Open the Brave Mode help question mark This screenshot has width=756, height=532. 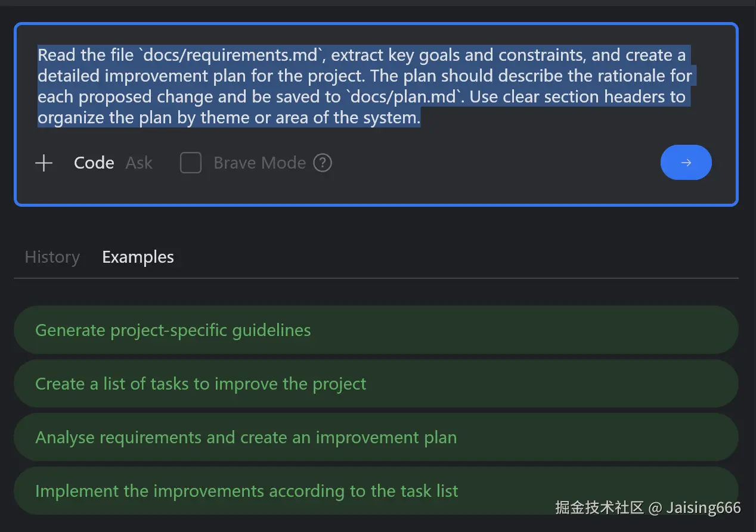(x=323, y=163)
